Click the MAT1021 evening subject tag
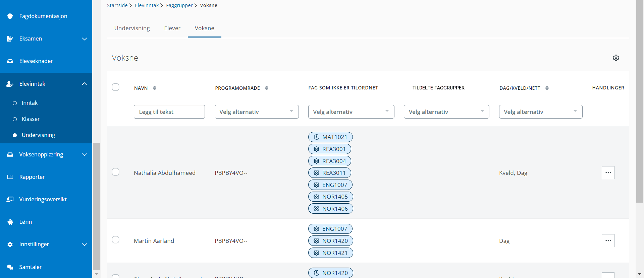This screenshot has height=278, width=644. [330, 137]
